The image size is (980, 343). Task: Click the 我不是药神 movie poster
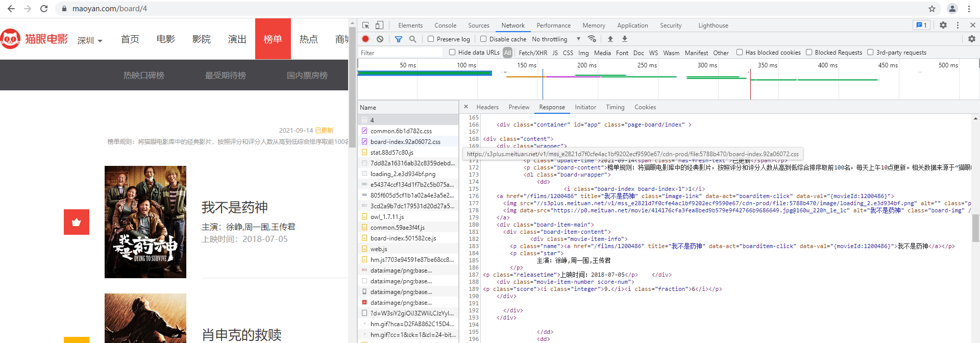coord(145,222)
